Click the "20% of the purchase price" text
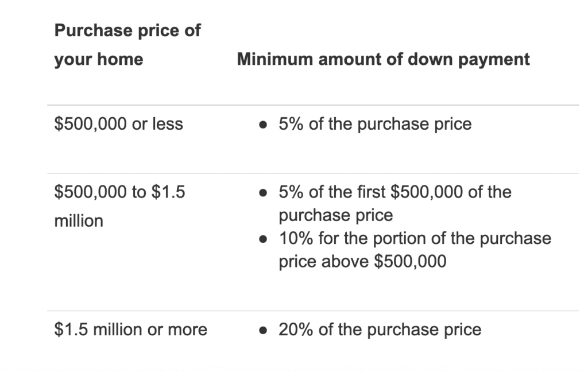Viewport: 588px width, 372px height. click(x=380, y=330)
